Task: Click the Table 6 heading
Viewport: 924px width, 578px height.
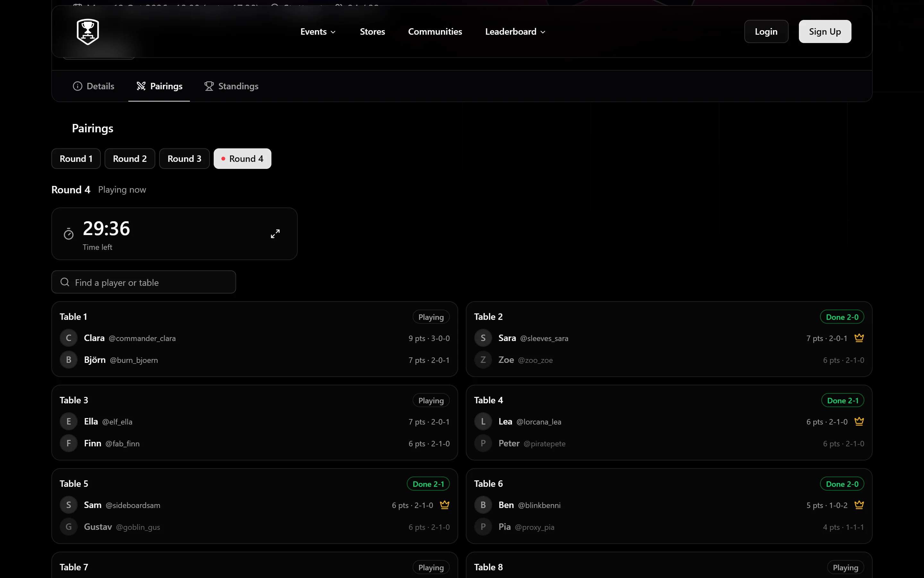Action: point(488,484)
